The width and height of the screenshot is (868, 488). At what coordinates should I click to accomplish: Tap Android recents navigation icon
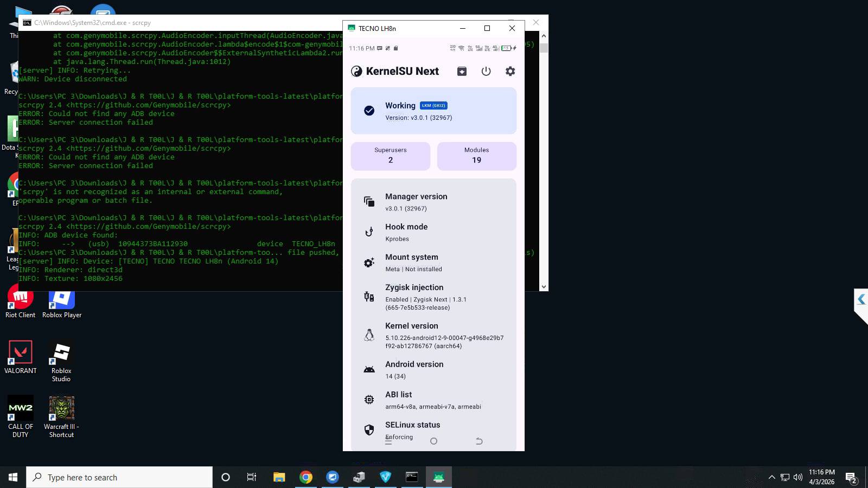(x=388, y=441)
